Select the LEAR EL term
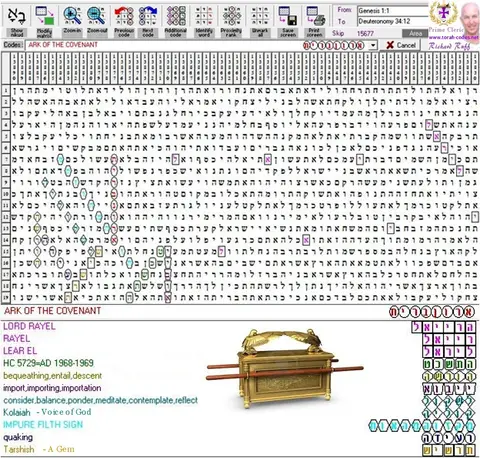The image size is (480, 458). pyautogui.click(x=20, y=351)
